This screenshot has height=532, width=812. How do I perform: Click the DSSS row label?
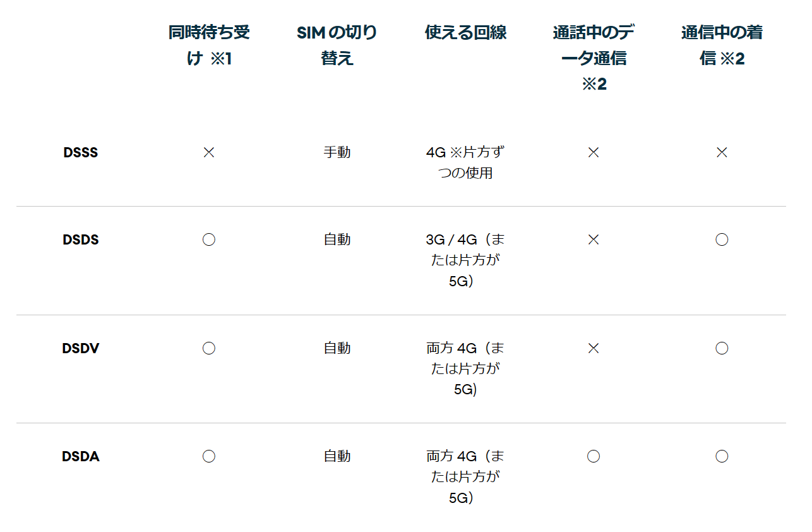click(81, 152)
